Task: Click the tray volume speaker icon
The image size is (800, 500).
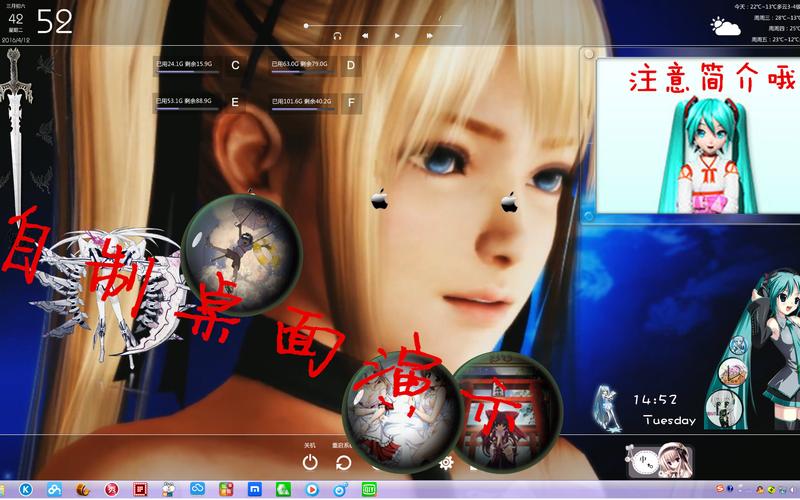Action: coord(791,490)
